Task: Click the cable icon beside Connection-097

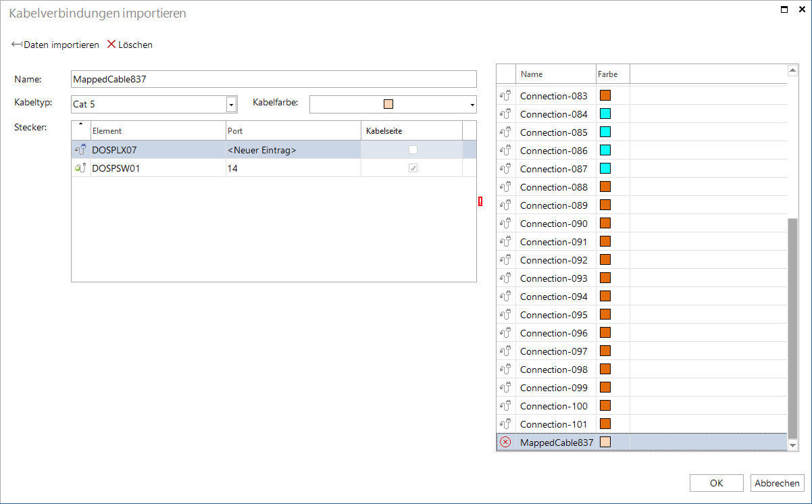Action: pyautogui.click(x=505, y=351)
